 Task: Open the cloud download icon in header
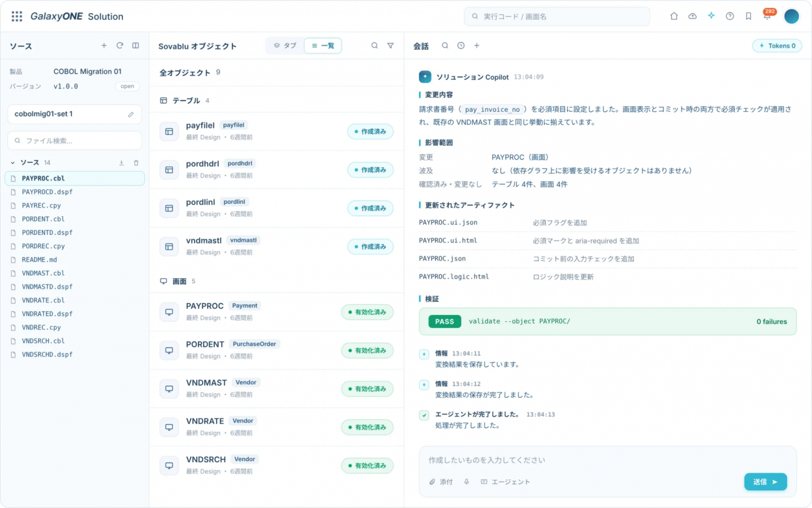click(x=692, y=16)
